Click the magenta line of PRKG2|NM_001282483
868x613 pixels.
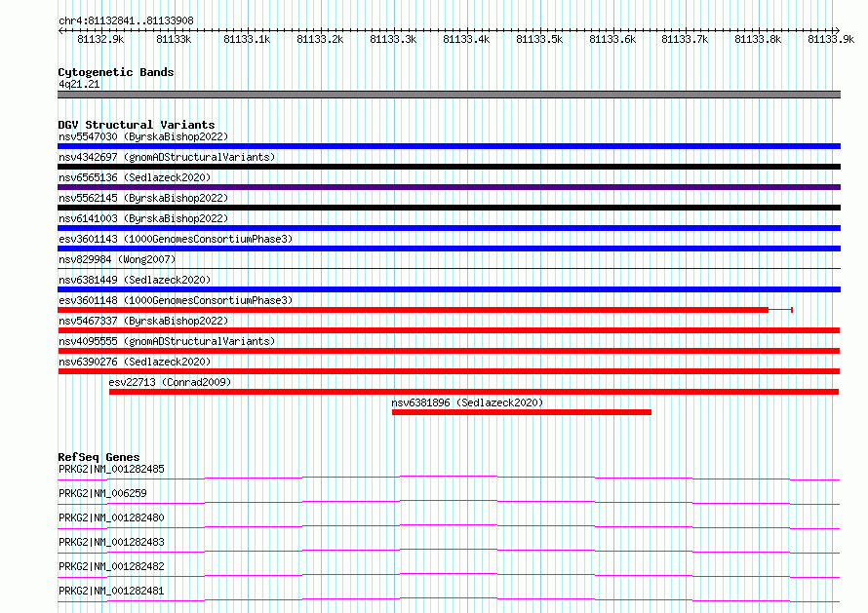449,551
